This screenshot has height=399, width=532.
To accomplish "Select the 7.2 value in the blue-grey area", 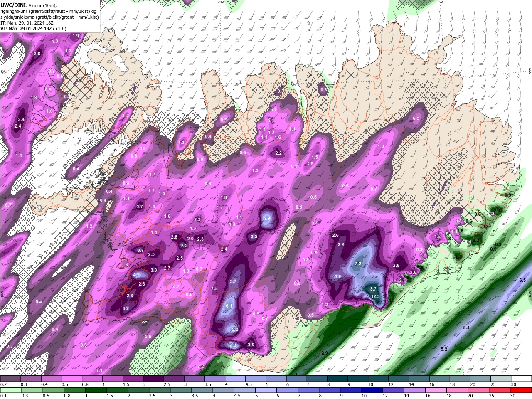I will tap(358, 264).
